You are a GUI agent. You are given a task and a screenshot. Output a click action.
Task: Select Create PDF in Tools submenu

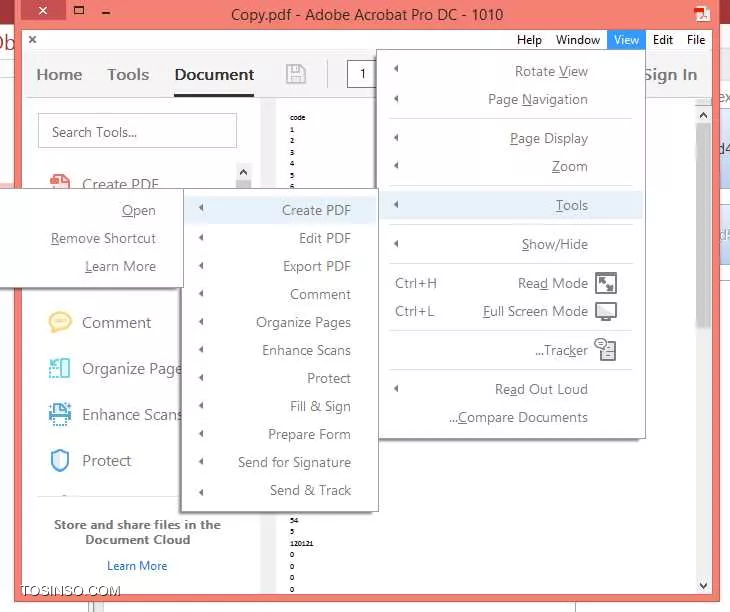[280, 210]
